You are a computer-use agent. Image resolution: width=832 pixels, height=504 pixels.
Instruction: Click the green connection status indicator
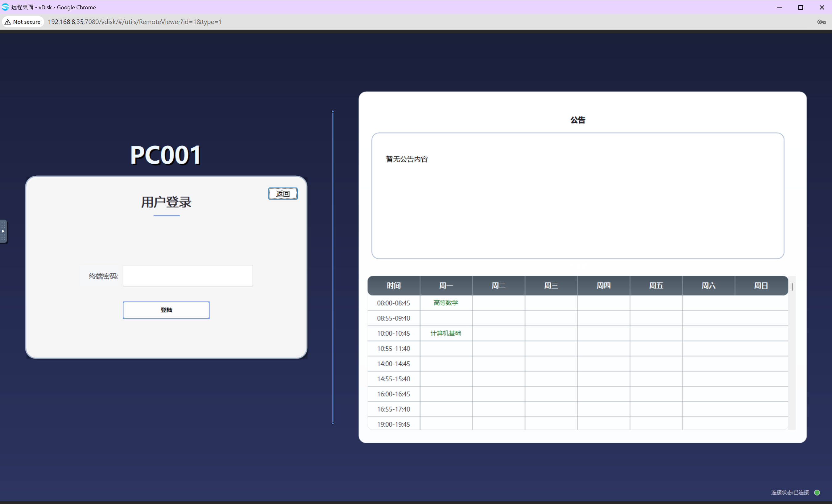pos(817,492)
